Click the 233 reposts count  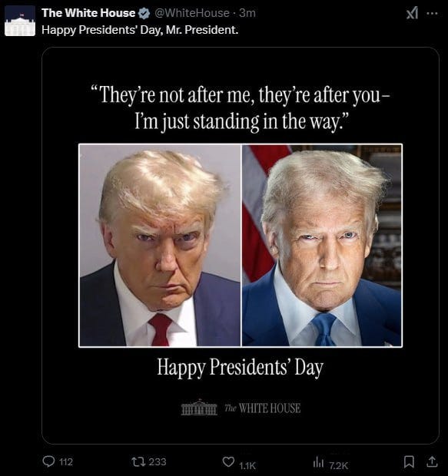158,461
